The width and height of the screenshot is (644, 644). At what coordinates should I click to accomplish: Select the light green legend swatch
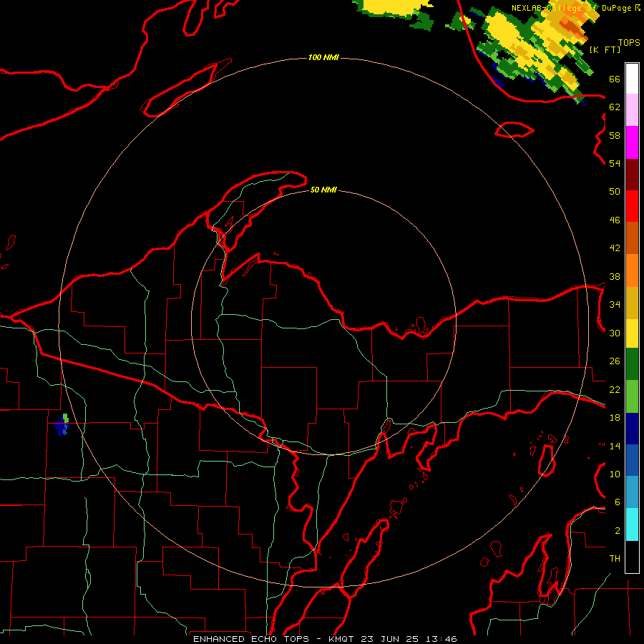pyautogui.click(x=632, y=396)
